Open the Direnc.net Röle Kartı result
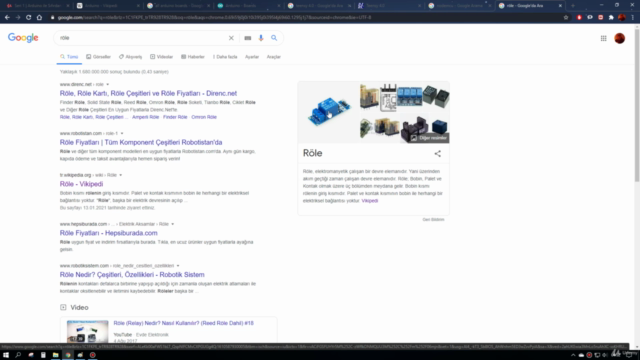640x360 pixels. [x=148, y=93]
